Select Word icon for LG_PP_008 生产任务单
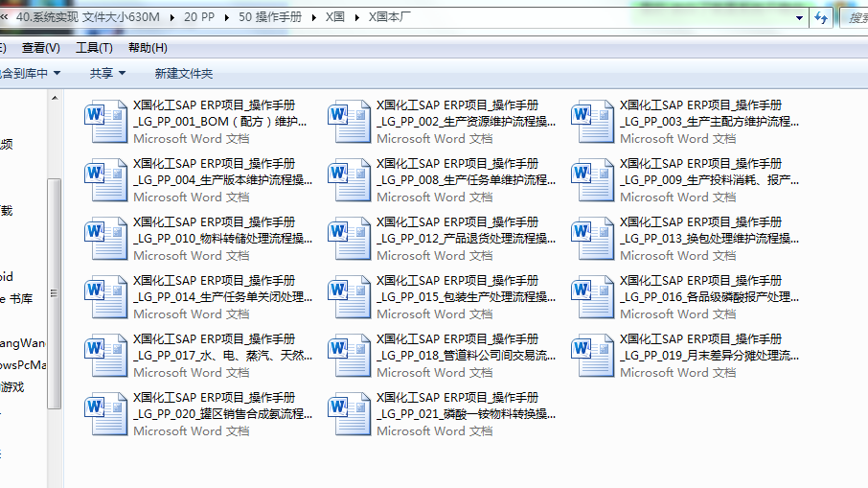Image resolution: width=868 pixels, height=488 pixels. click(x=349, y=180)
